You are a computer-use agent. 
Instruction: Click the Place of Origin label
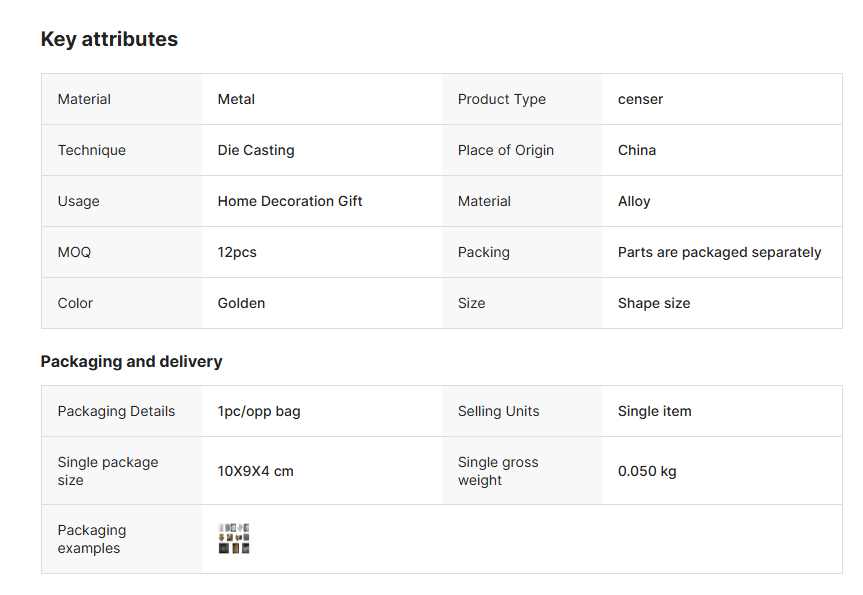506,150
